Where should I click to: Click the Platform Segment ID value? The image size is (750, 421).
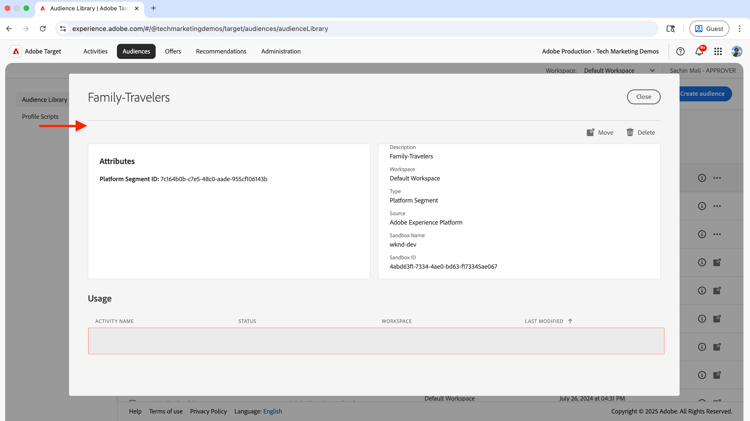click(x=214, y=179)
